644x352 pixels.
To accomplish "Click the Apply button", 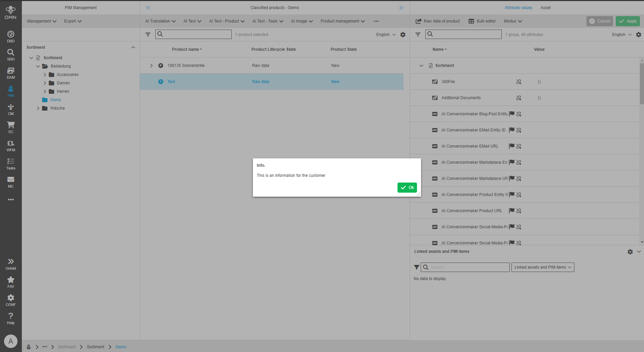I will coord(628,21).
